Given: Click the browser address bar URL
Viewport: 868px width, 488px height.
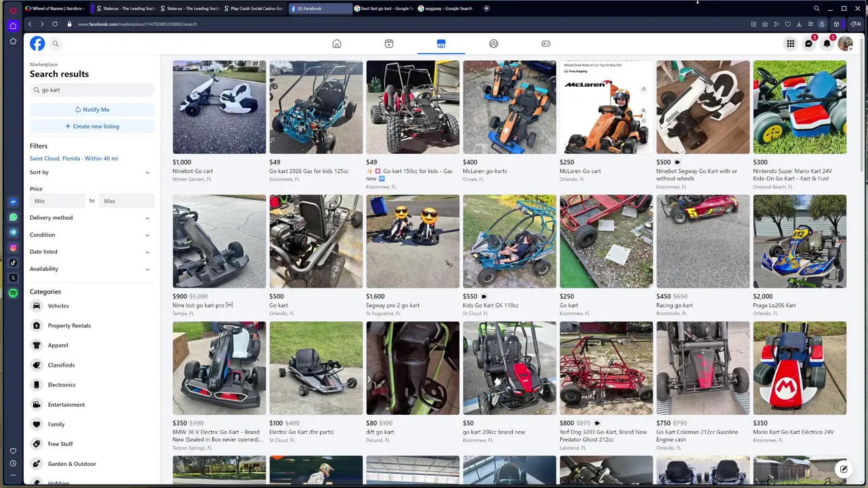Looking at the screenshot, I should 137,24.
